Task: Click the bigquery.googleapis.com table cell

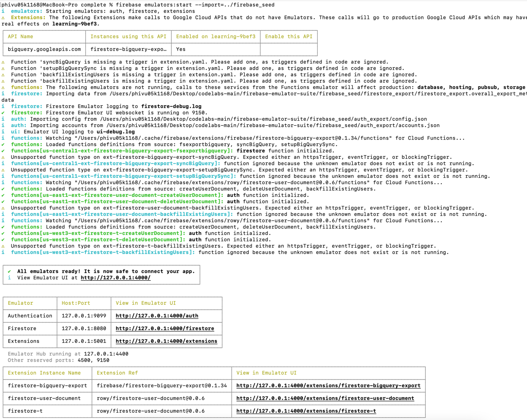Action: click(44, 49)
